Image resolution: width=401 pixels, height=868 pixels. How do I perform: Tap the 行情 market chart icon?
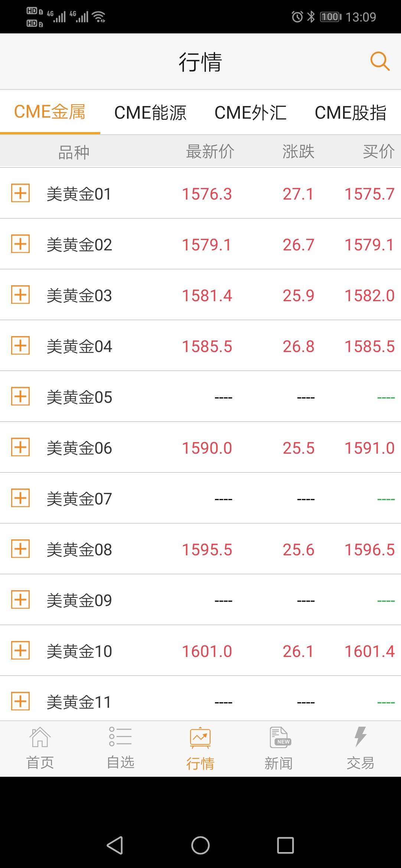200,738
